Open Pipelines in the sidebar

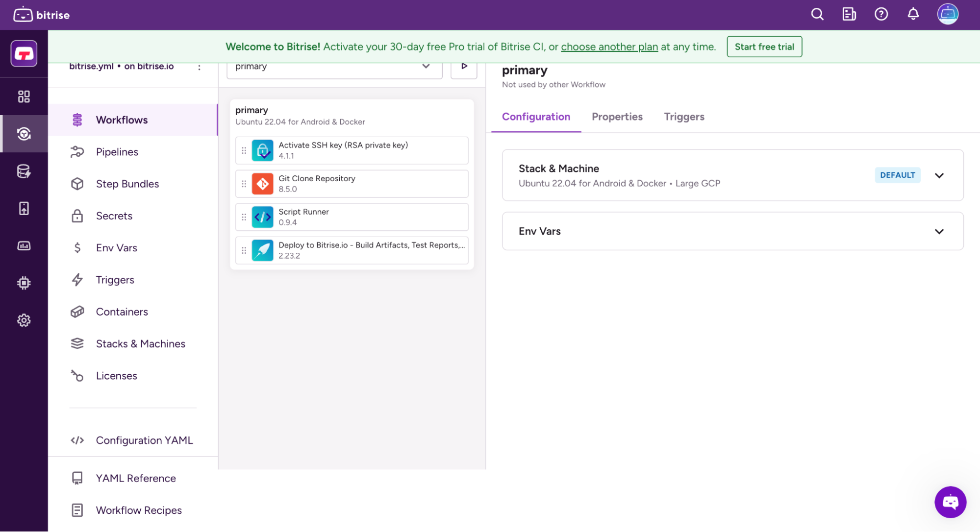point(133,152)
